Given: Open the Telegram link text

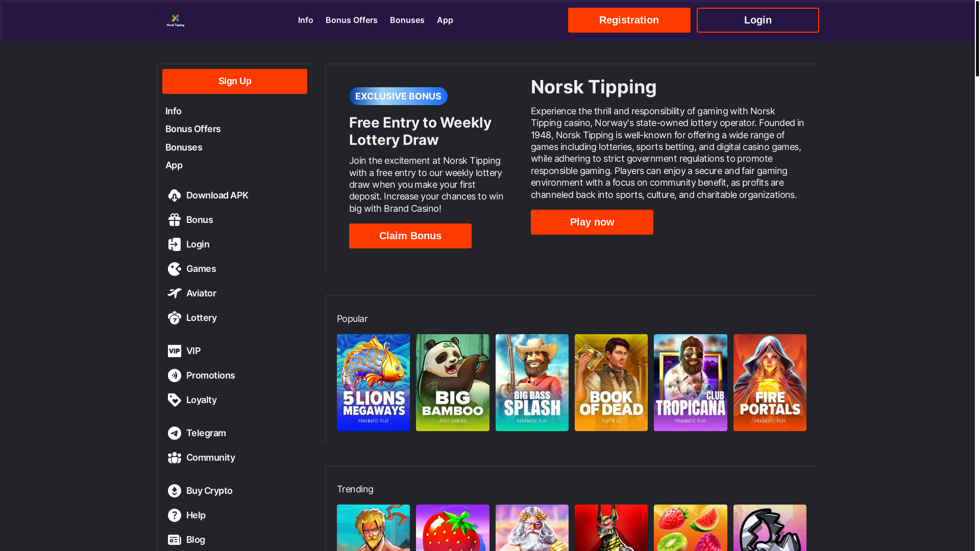Looking at the screenshot, I should (206, 433).
